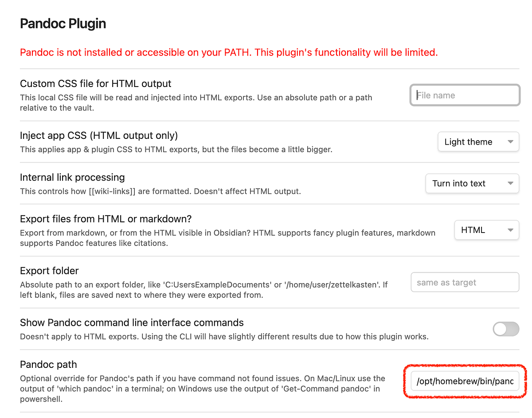Open the Inject app CSS theme dropdown

[x=478, y=142]
